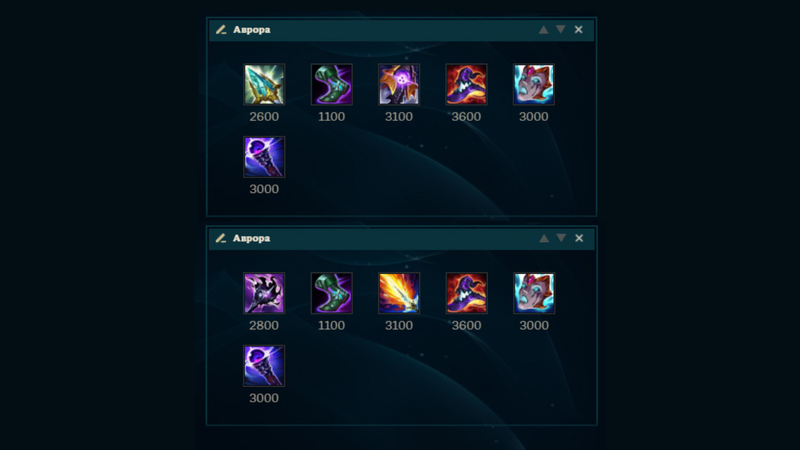Move the first Аврора block up

pos(543,30)
